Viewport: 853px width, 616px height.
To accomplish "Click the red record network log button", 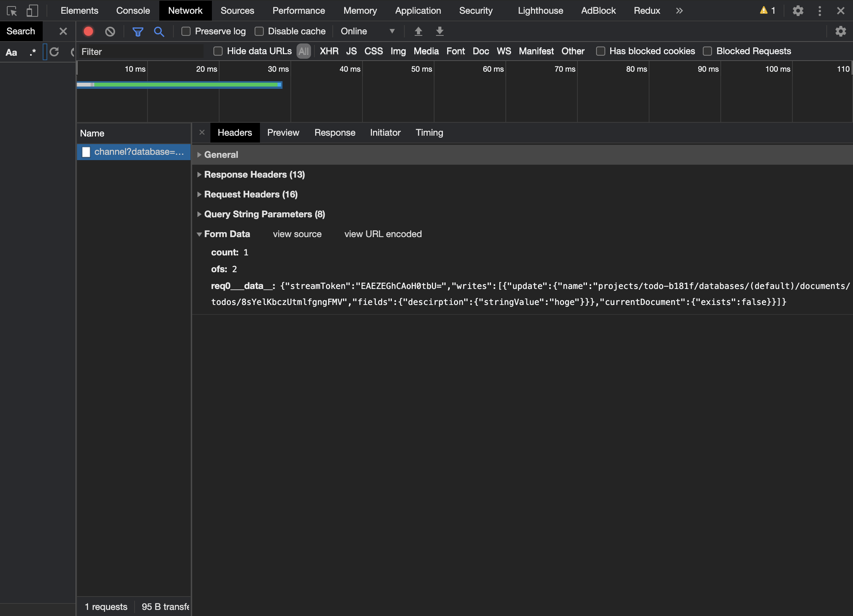I will [x=88, y=31].
